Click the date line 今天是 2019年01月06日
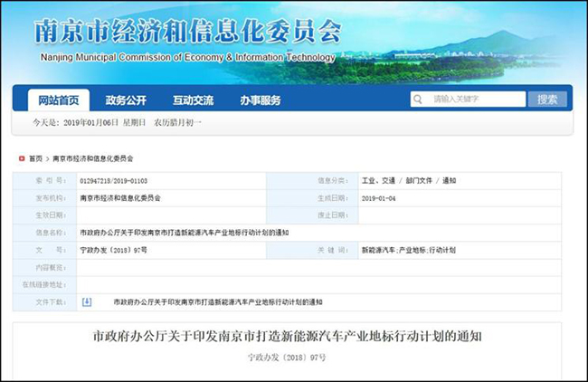The image size is (588, 382). (x=118, y=121)
